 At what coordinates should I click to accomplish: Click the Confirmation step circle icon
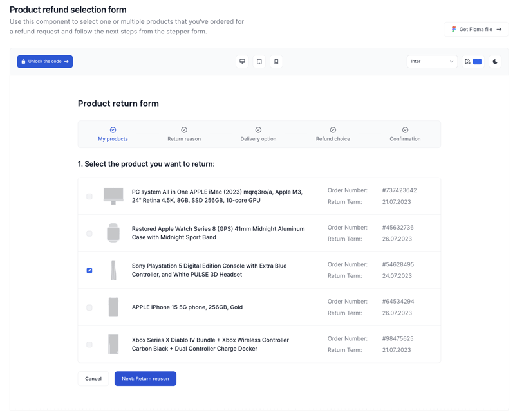(x=405, y=130)
